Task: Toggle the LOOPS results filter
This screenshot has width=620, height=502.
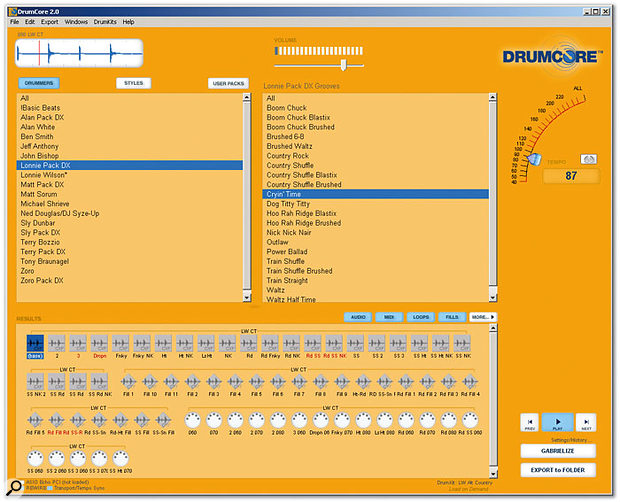Action: 421,317
